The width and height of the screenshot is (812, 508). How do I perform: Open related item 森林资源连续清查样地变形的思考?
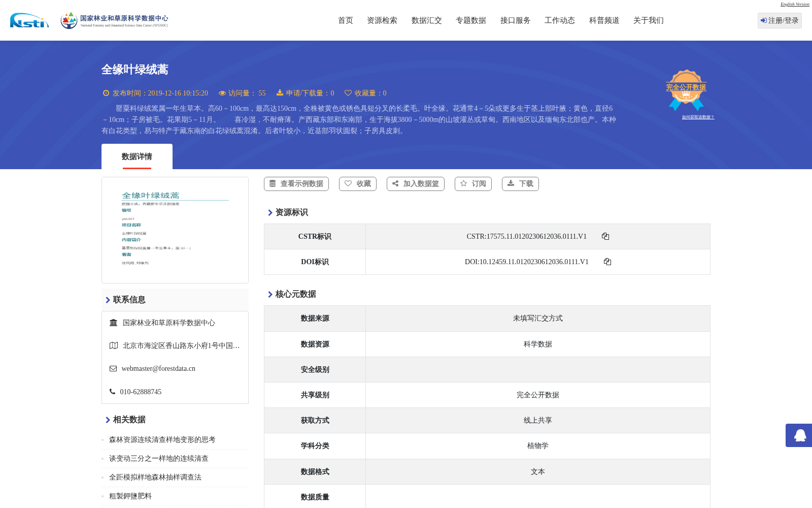tap(162, 440)
